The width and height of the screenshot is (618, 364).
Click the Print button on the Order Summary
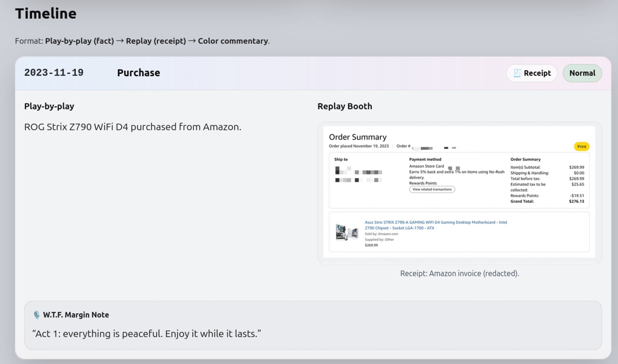(x=581, y=146)
